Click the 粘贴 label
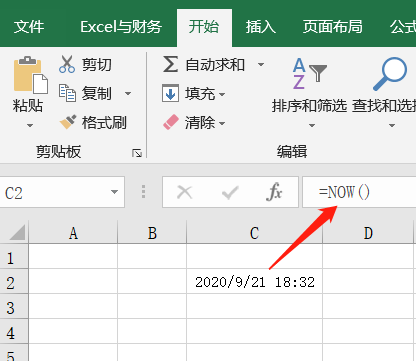Viewport: 416px width, 361px height. coord(28,105)
